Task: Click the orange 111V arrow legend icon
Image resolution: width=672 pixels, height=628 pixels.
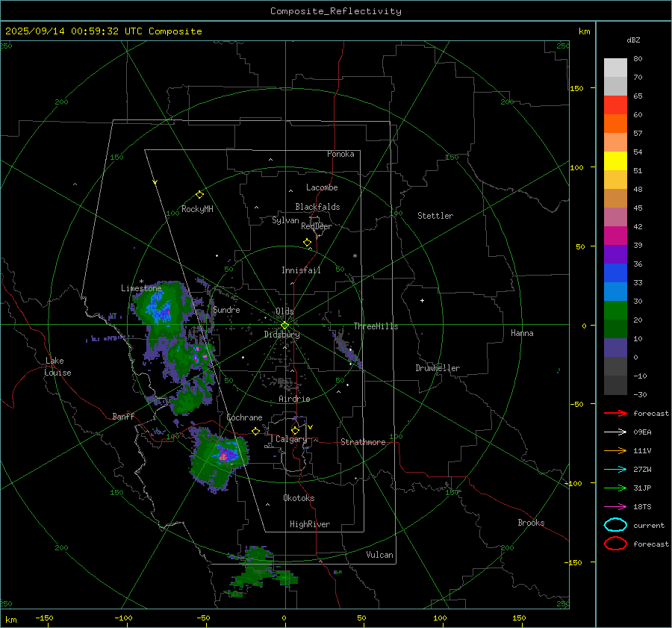Action: point(615,450)
